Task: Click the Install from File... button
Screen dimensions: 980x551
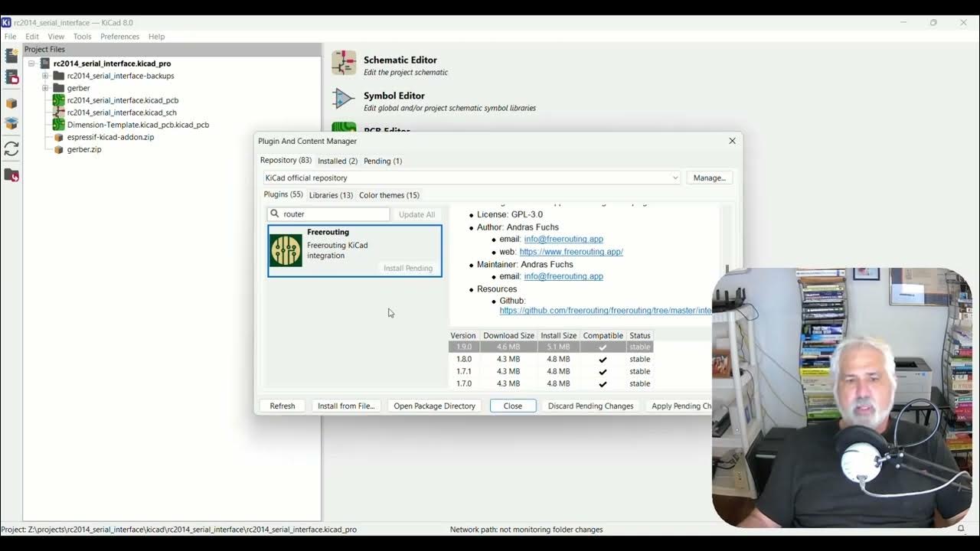Action: tap(345, 406)
